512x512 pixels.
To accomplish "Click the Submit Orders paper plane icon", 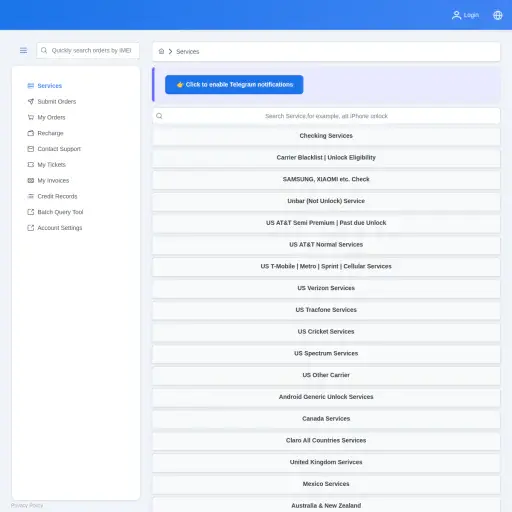I will click(x=31, y=101).
